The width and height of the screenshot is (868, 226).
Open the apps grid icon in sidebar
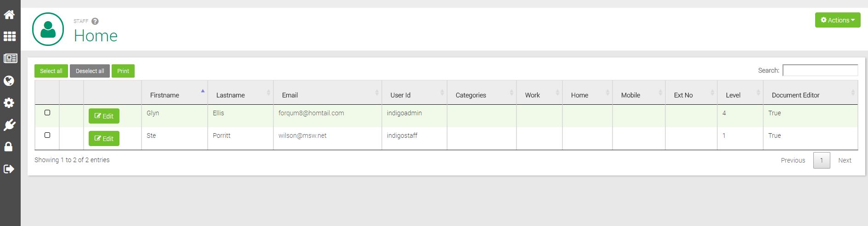[10, 36]
